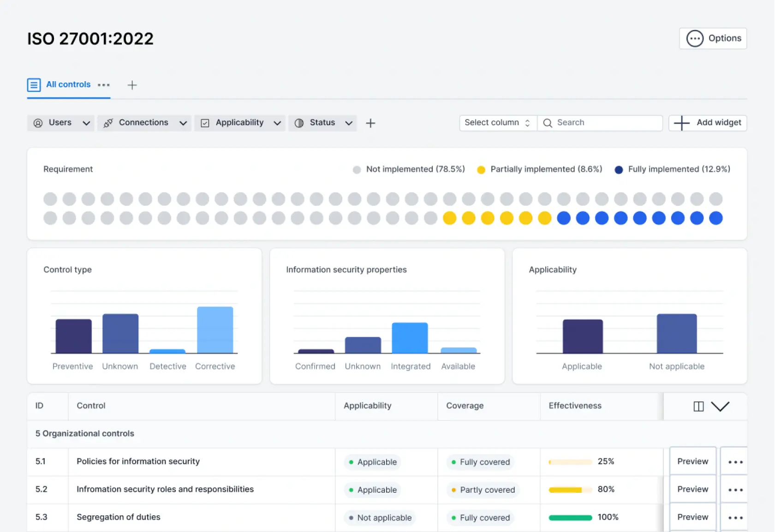The width and height of the screenshot is (775, 532).
Task: Switch to the All controls tab
Action: coord(68,84)
